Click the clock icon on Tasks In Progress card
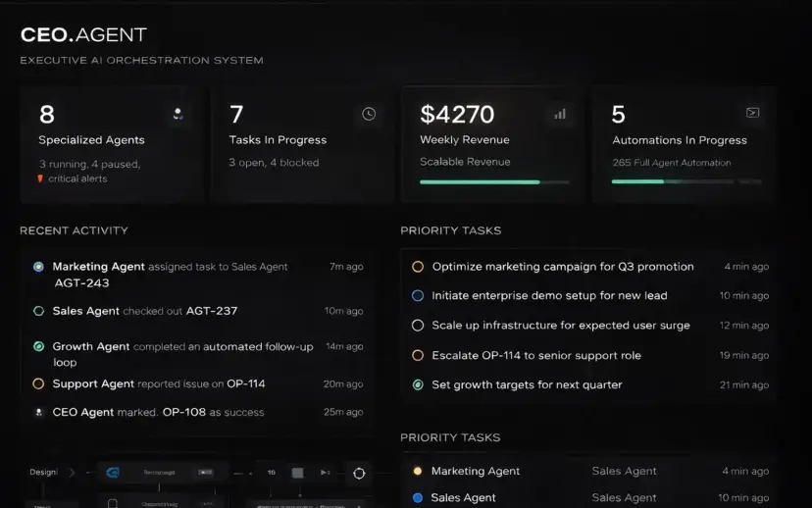 click(x=368, y=114)
